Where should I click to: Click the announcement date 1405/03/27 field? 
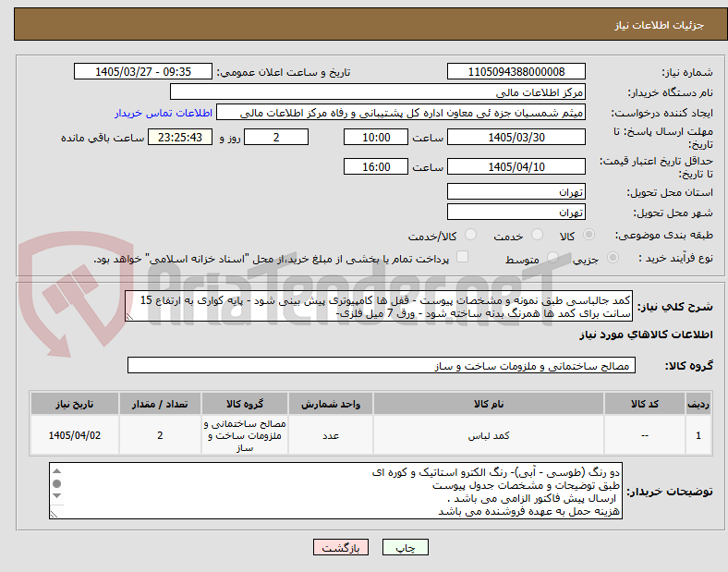pyautogui.click(x=143, y=71)
